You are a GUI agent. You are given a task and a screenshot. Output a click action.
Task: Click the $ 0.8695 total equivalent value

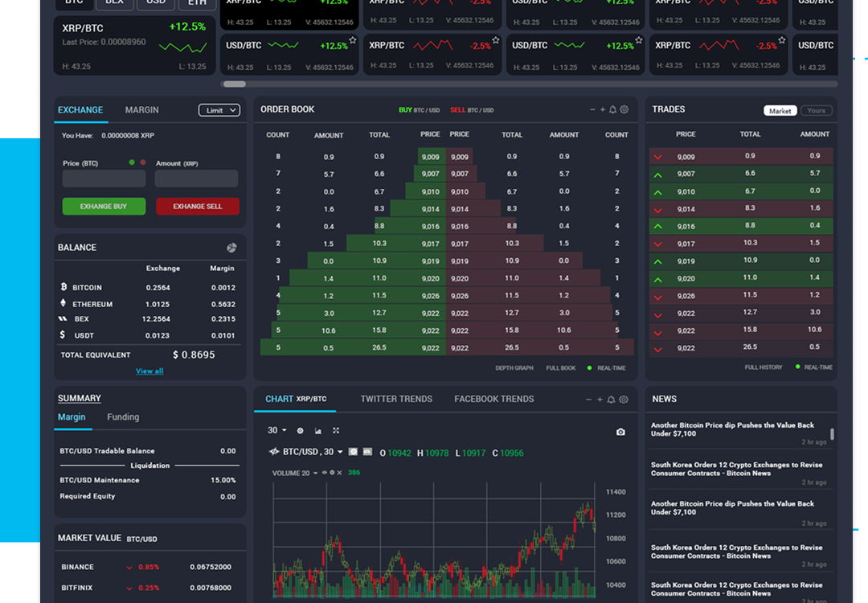point(194,355)
